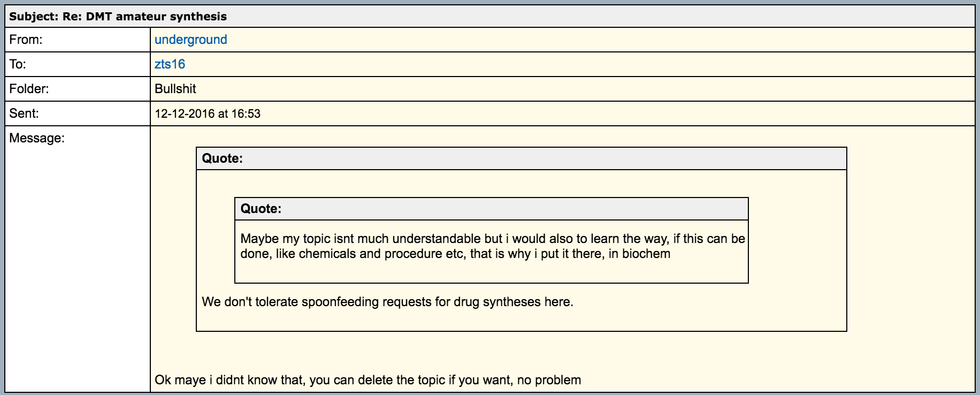The image size is (980, 395).
Task: Click the 'Folder:' field label
Action: [x=29, y=89]
